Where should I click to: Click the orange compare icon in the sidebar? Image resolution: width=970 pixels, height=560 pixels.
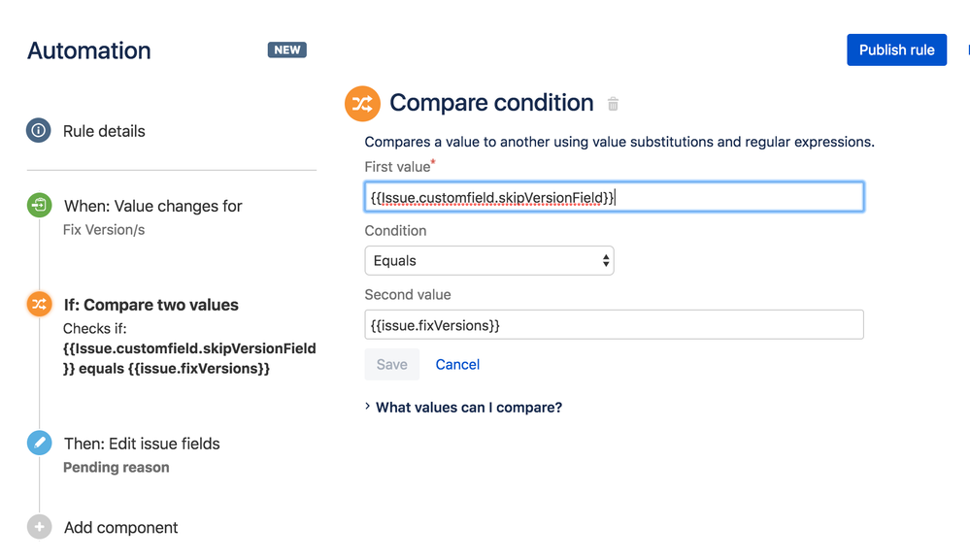[x=39, y=304]
